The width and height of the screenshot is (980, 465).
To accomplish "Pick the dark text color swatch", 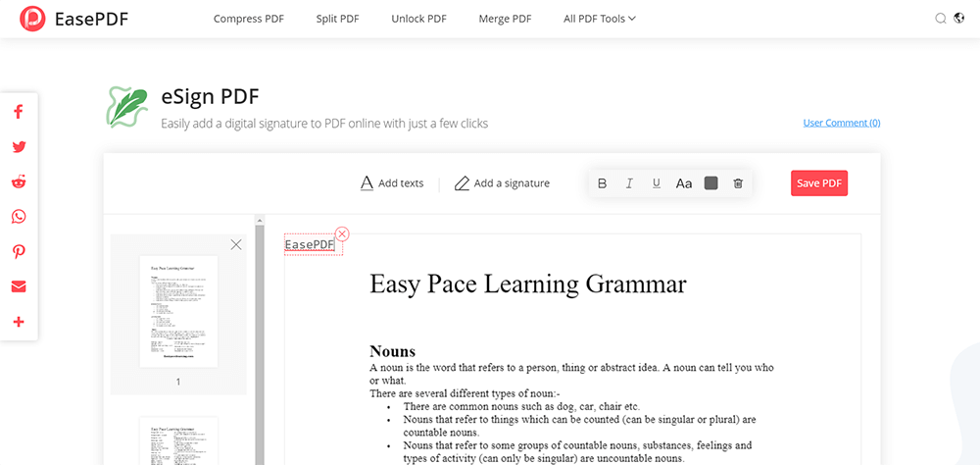I will point(711,183).
